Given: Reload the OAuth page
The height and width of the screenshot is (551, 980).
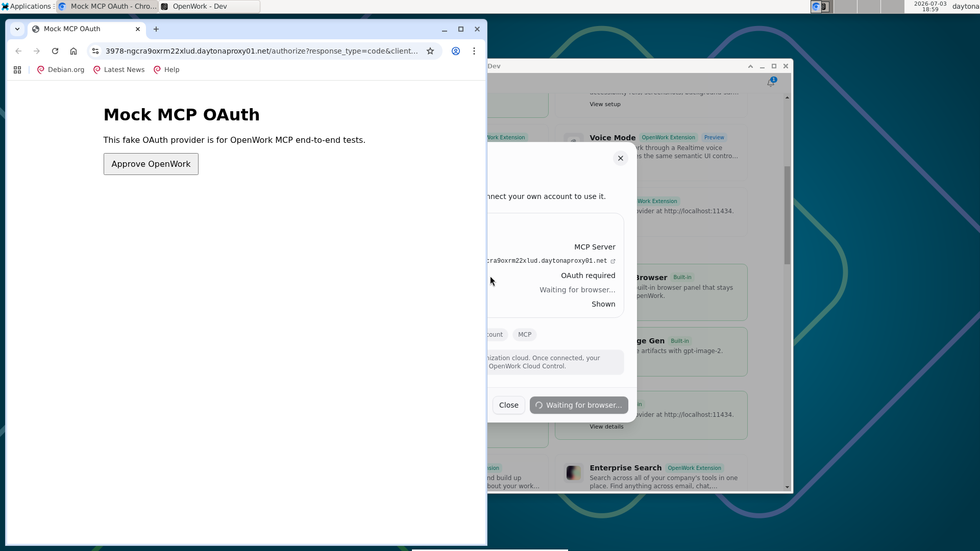Looking at the screenshot, I should 55,51.
